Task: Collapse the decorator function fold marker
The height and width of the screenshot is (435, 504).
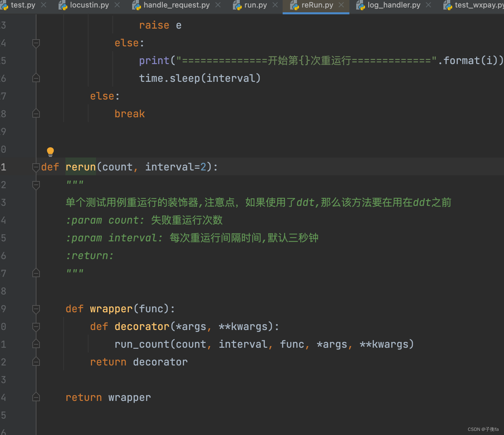Action: click(x=36, y=327)
